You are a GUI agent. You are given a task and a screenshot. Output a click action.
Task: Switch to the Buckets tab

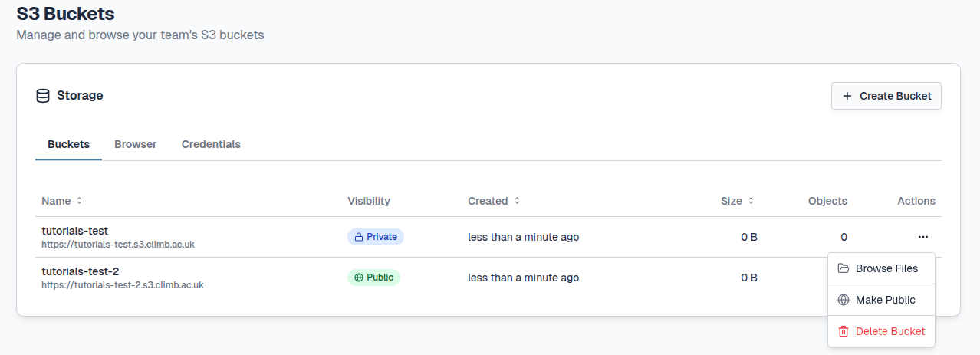coord(68,144)
